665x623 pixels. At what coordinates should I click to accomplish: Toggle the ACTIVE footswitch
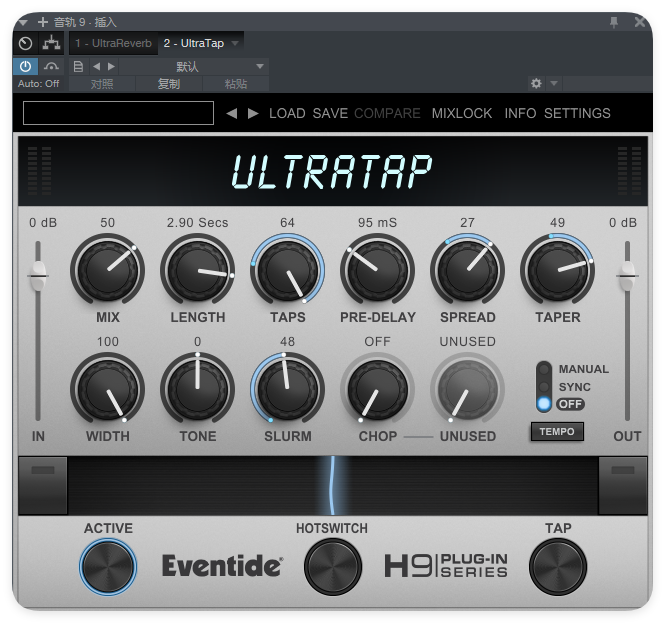108,567
